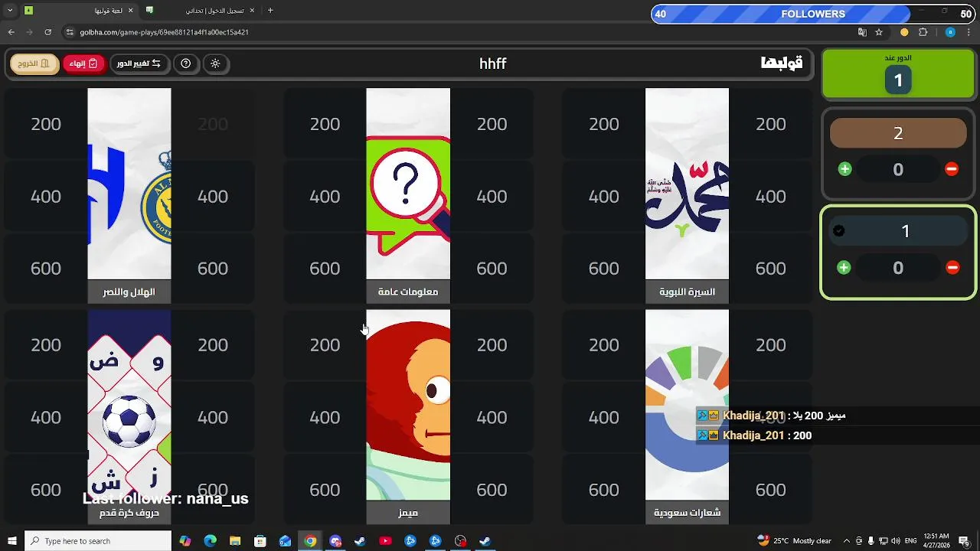View site information icon in address bar
This screenshot has width=980, height=551.
70,32
